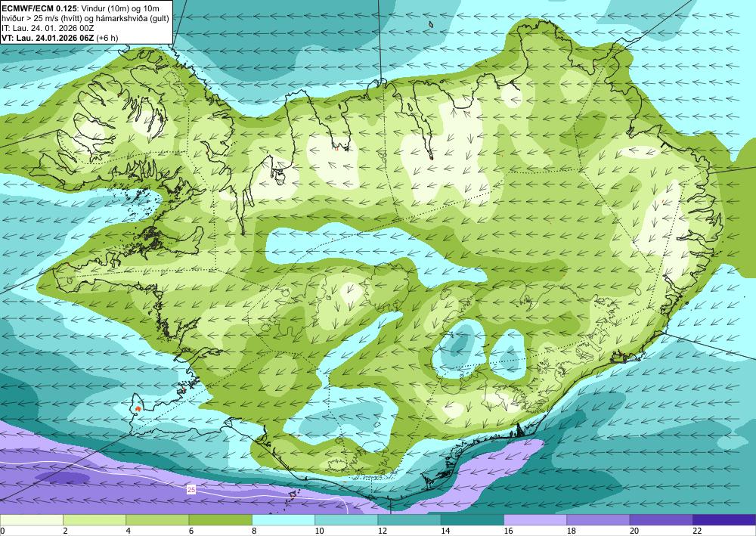Click the legend scale label "2"
This screenshot has width=756, height=536.
pos(65,531)
